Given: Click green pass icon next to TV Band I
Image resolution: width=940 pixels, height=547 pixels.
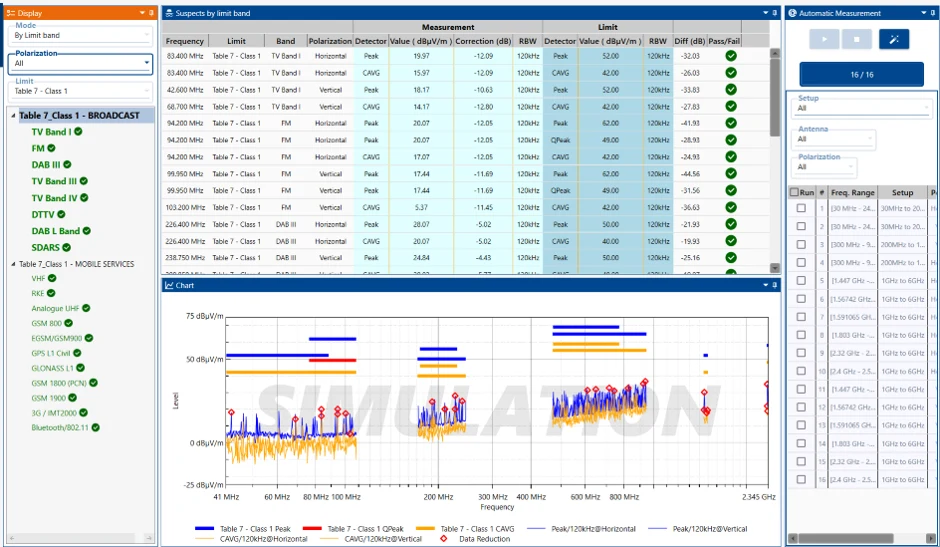Looking at the screenshot, I should pyautogui.click(x=78, y=131).
